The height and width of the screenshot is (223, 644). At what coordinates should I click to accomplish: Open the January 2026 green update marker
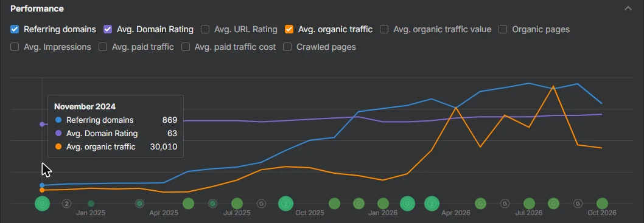[x=383, y=204]
